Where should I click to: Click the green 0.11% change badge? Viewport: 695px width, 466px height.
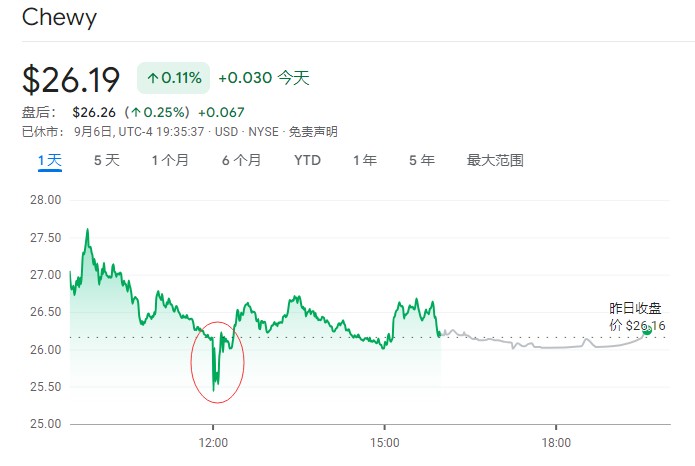(x=174, y=77)
